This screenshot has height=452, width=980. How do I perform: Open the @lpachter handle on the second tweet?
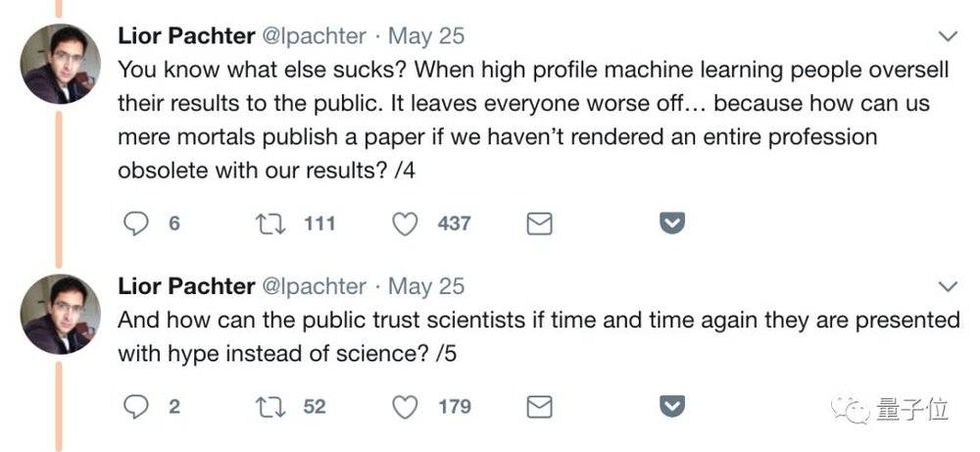click(313, 286)
